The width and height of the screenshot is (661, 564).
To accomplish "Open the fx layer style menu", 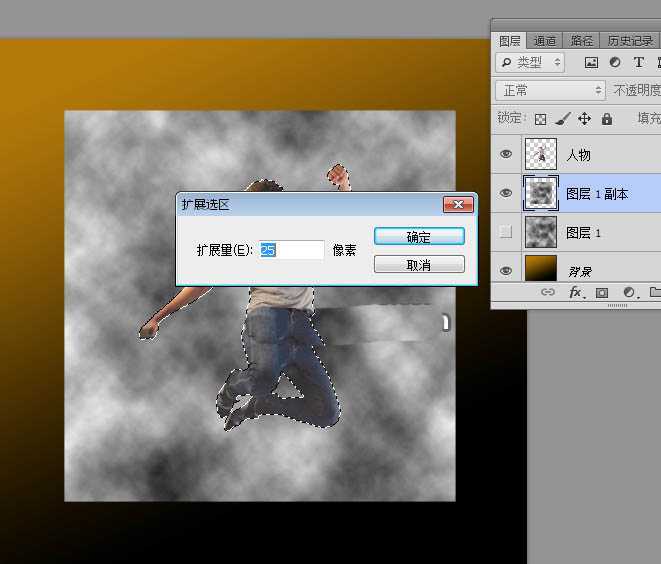I will pyautogui.click(x=575, y=292).
